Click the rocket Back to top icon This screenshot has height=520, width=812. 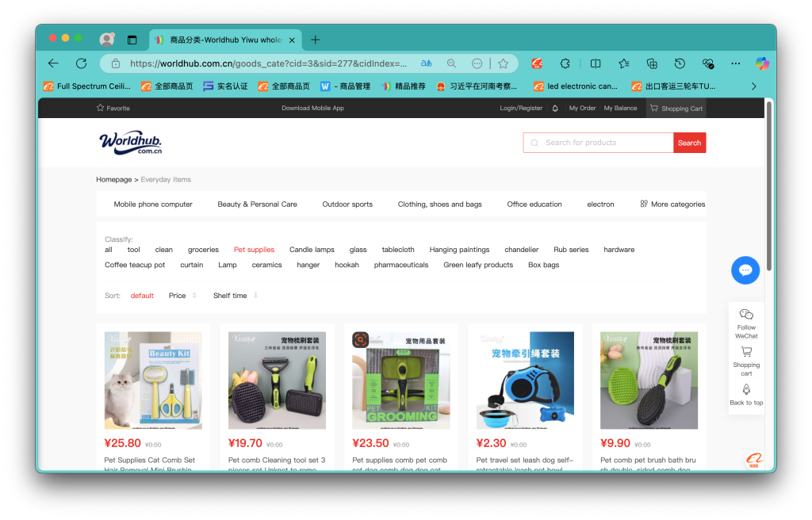pyautogui.click(x=746, y=389)
